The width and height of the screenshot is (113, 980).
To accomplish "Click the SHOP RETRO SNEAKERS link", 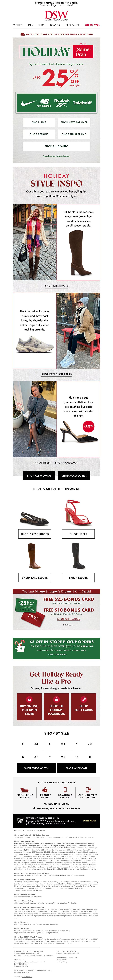I will coord(56,374).
